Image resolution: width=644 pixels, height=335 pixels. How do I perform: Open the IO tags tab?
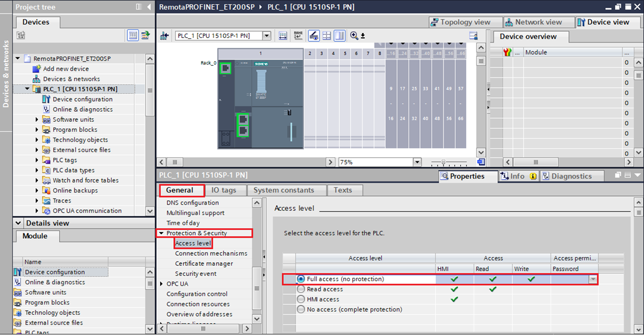(224, 190)
